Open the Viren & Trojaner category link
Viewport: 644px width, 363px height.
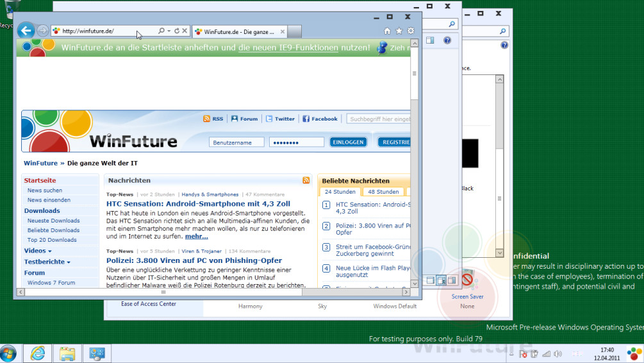tap(201, 251)
